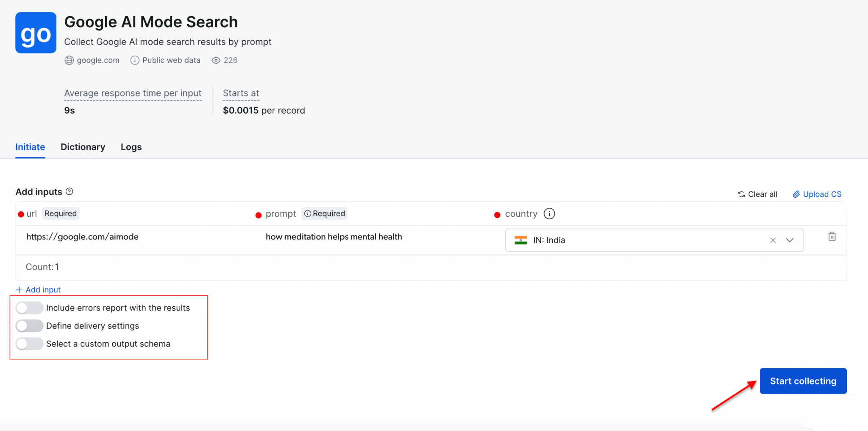Click the globe icon beside google.com
This screenshot has width=868, height=431.
[69, 60]
